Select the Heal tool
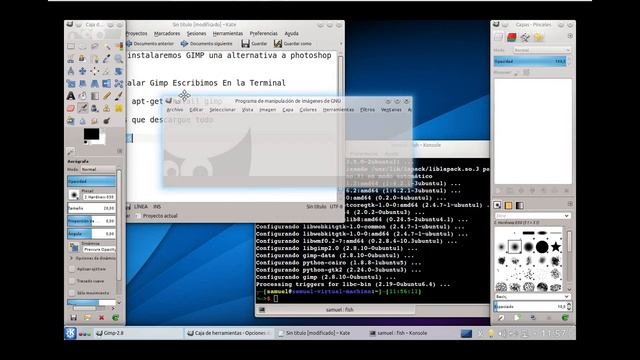Viewport: 640px width, 360px height. pos(119,109)
